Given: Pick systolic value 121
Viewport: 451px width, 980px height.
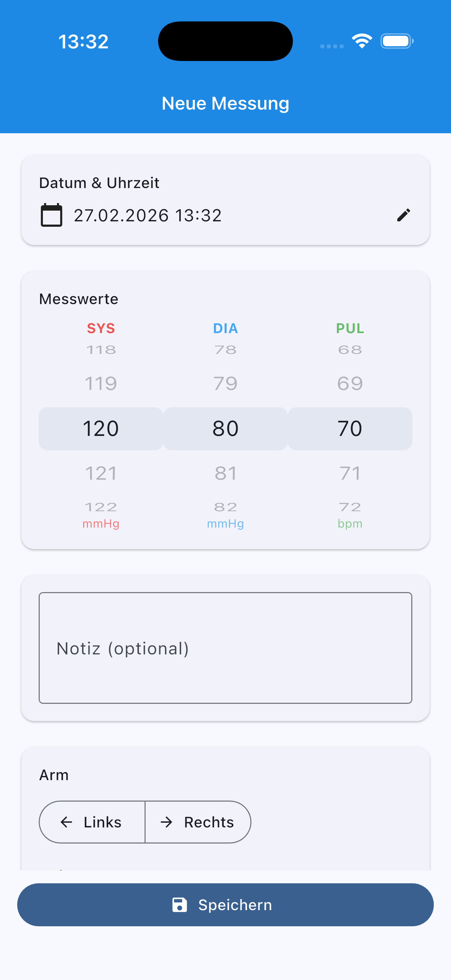Looking at the screenshot, I should 101,473.
